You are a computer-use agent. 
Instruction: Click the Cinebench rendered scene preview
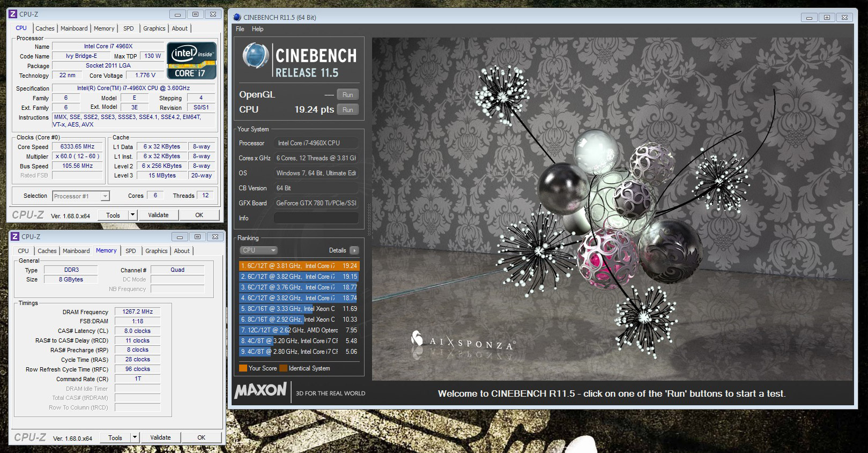(x=612, y=209)
